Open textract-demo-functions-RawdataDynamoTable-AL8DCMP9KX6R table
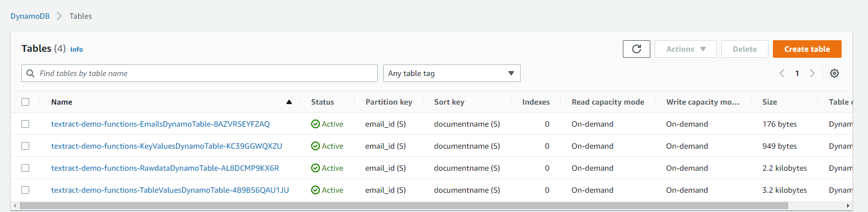Screen dimensions: 868x212 click(x=165, y=168)
